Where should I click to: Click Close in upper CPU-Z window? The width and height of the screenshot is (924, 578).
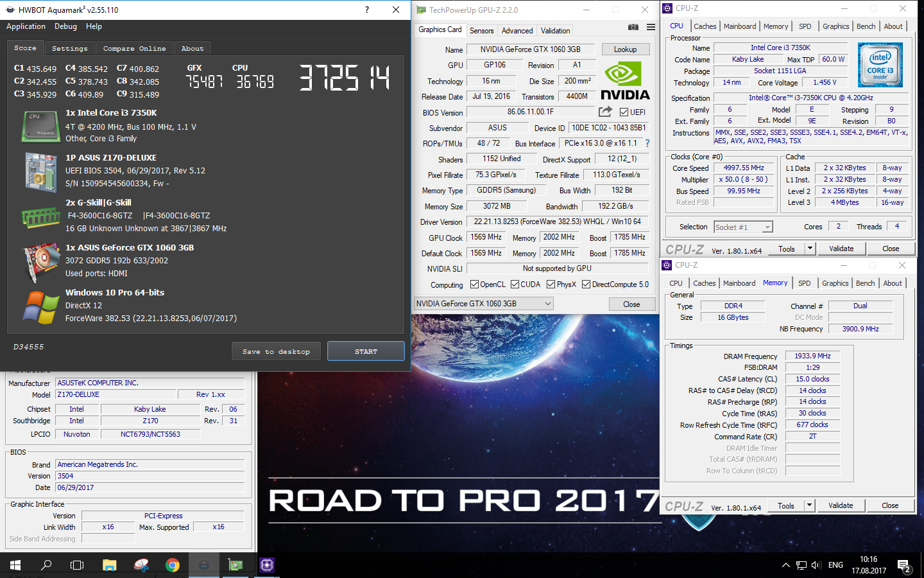[891, 249]
